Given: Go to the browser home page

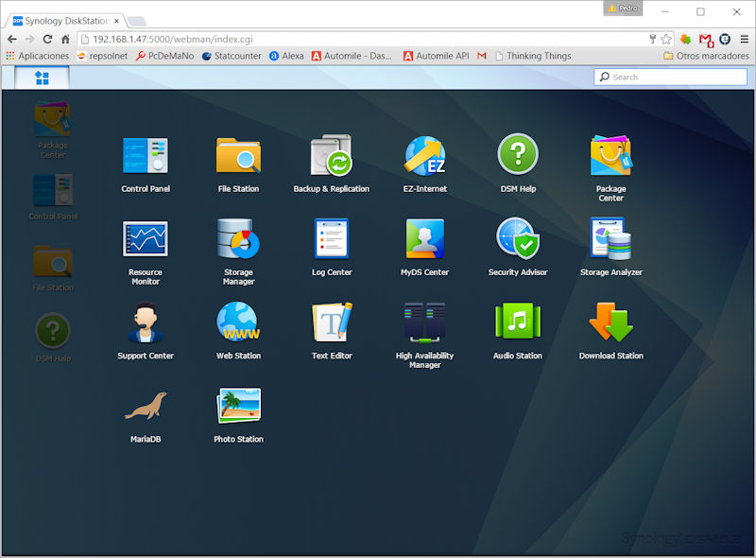Looking at the screenshot, I should [x=65, y=39].
